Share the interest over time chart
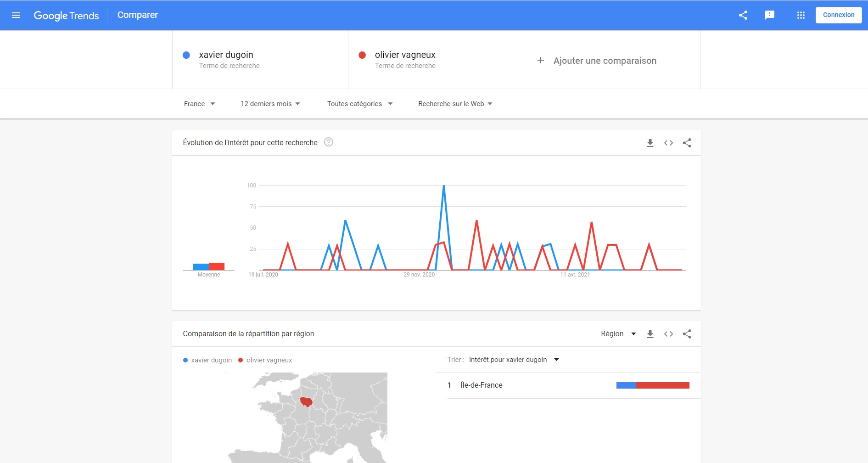Viewport: 868px width, 463px height. (x=687, y=143)
